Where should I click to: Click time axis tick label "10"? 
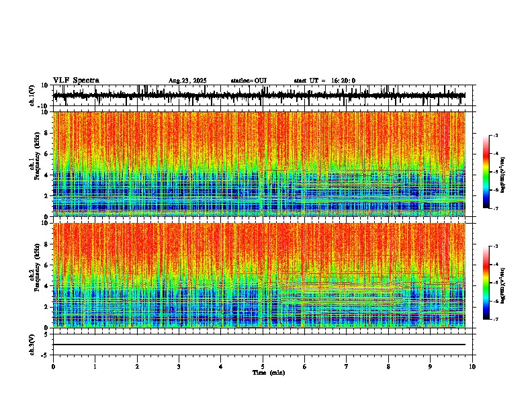pyautogui.click(x=472, y=367)
